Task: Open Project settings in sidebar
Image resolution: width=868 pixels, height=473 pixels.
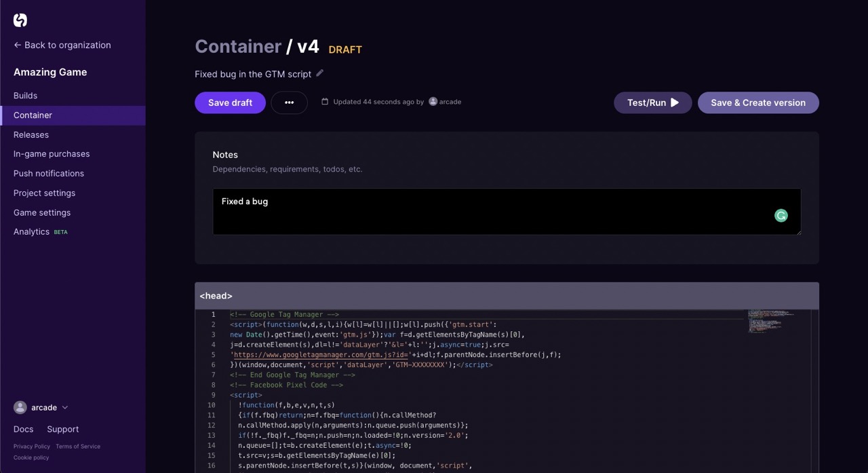Action: pyautogui.click(x=44, y=193)
